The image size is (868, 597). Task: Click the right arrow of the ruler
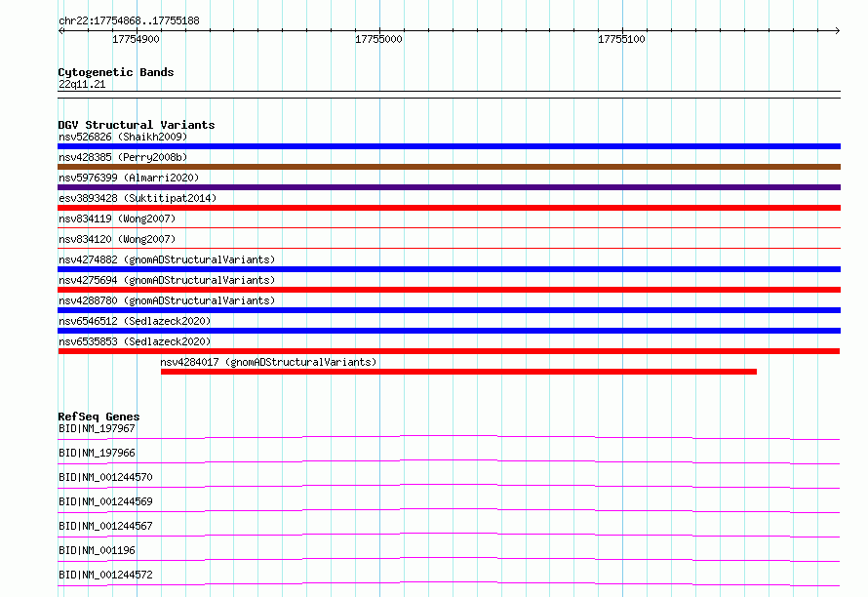tap(838, 31)
